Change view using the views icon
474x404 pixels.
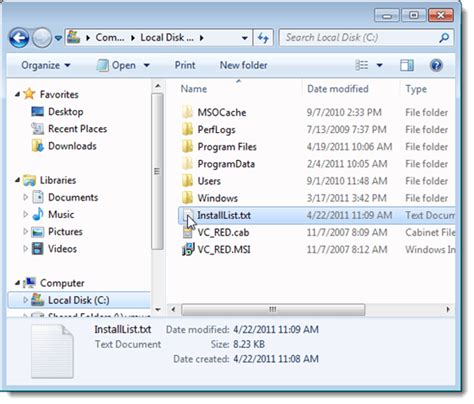[362, 65]
